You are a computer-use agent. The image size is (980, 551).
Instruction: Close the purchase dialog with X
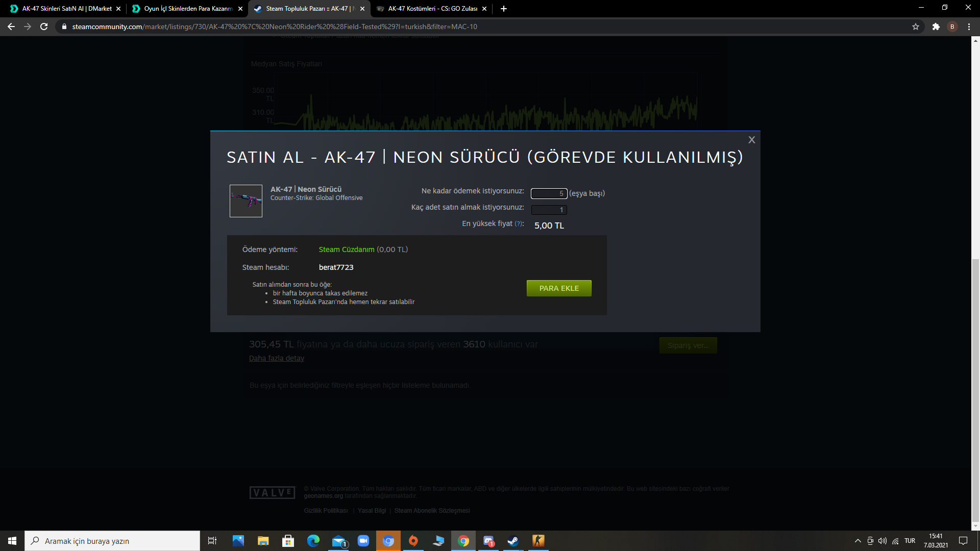(x=751, y=140)
